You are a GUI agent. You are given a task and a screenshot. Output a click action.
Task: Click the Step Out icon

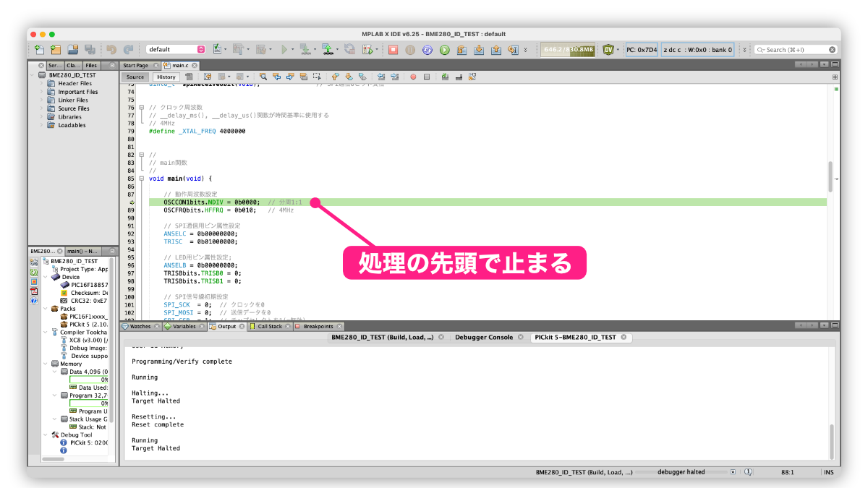point(496,50)
